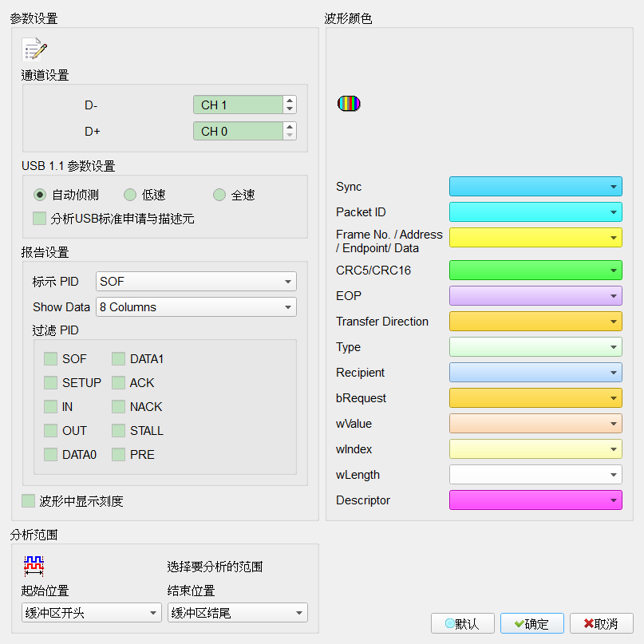Increment the D+ channel spinner
The height and width of the screenshot is (644, 644).
pos(290,127)
